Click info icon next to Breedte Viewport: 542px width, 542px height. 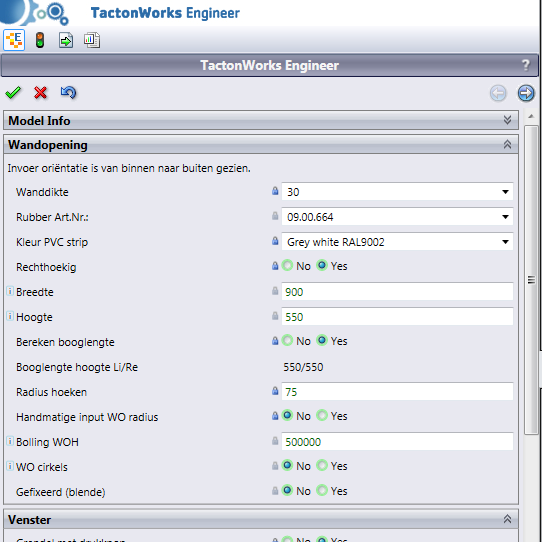(10, 291)
